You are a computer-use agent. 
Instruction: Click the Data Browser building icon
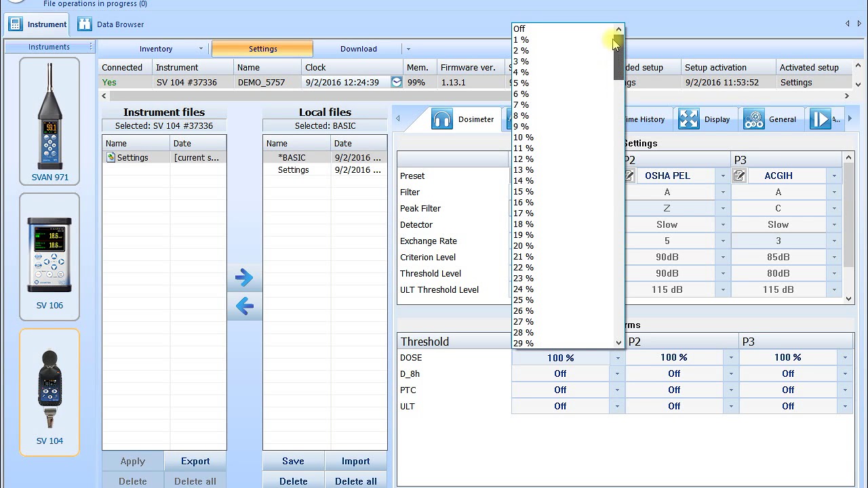point(84,24)
